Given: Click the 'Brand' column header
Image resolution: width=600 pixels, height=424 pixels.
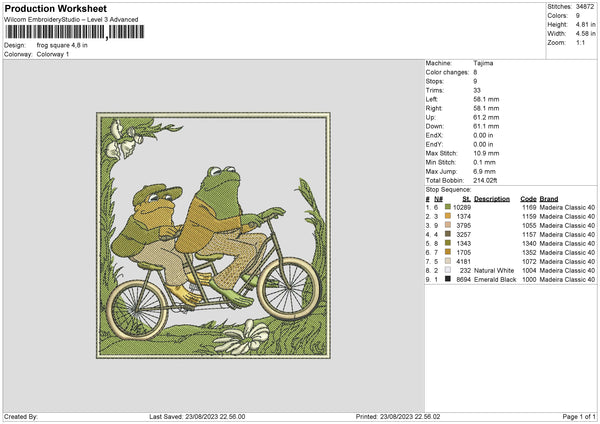Looking at the screenshot, I should 549,199.
